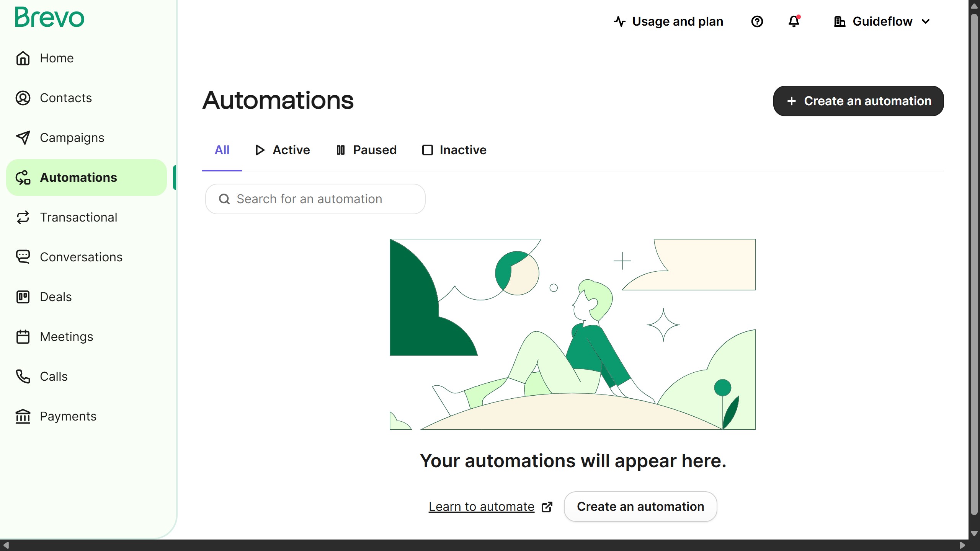Viewport: 980px width, 551px height.
Task: Go to Campaigns via paper plane icon
Action: (x=23, y=138)
